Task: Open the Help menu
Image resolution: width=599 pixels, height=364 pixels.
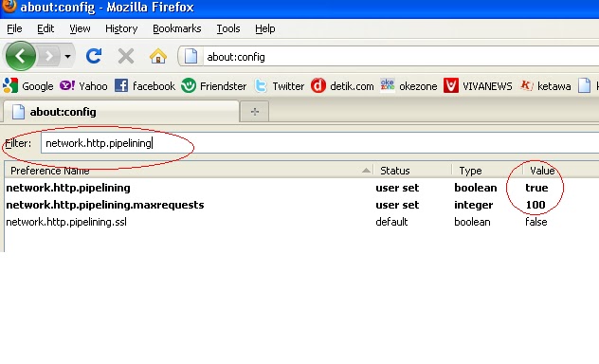Action: pyautogui.click(x=265, y=28)
